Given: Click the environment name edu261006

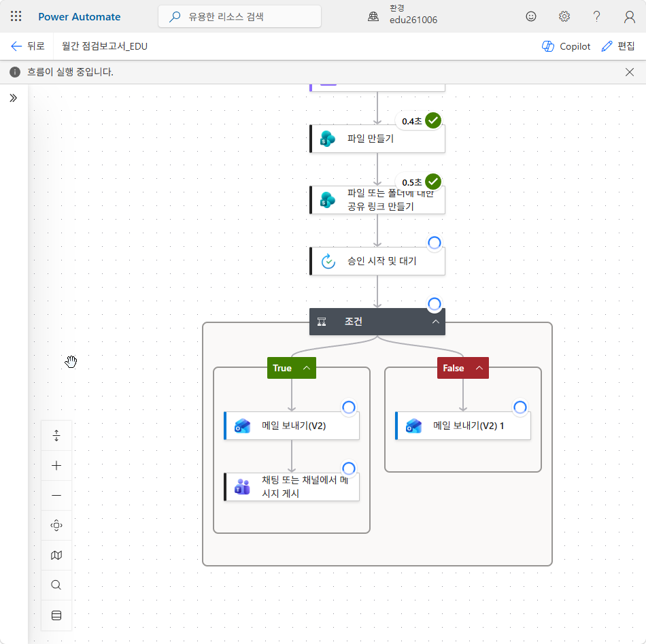Looking at the screenshot, I should click(x=413, y=20).
